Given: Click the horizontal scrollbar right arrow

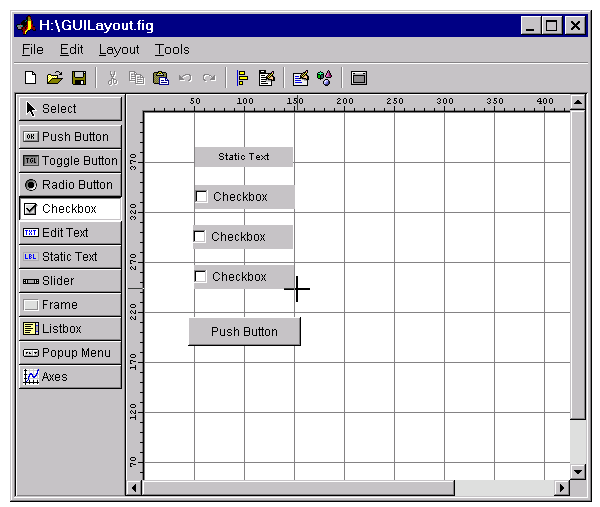Looking at the screenshot, I should click(x=562, y=488).
